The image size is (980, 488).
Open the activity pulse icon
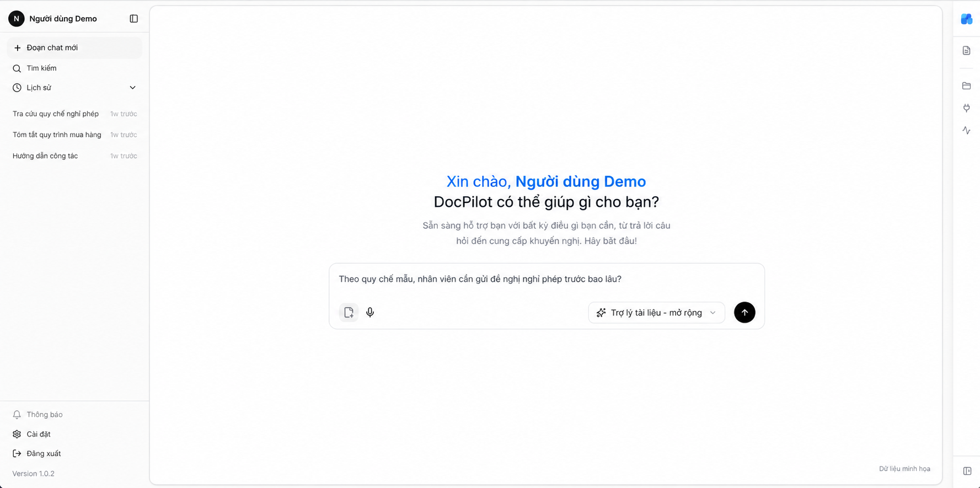pos(966,131)
